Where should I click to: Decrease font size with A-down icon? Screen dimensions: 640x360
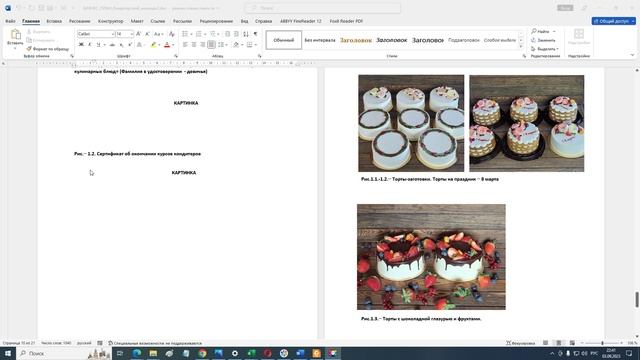(147, 34)
